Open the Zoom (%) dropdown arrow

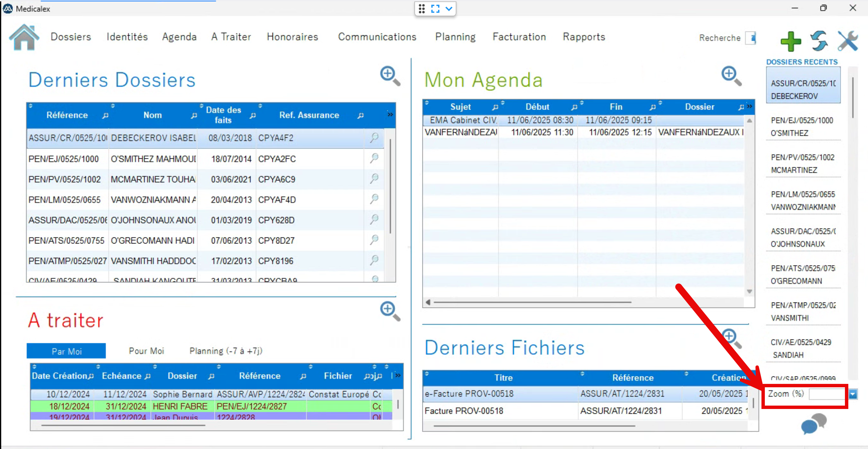pos(853,394)
